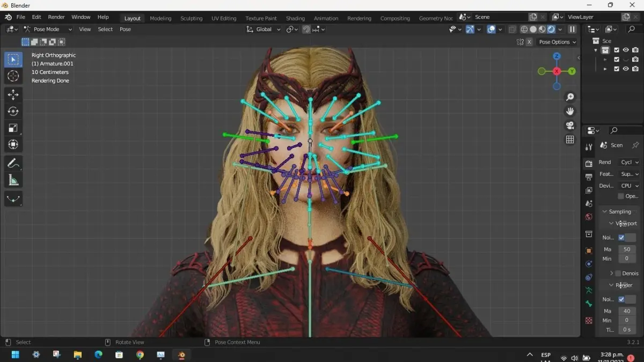This screenshot has height=362, width=644.
Task: Choose the Measure tool
Action: tap(13, 180)
